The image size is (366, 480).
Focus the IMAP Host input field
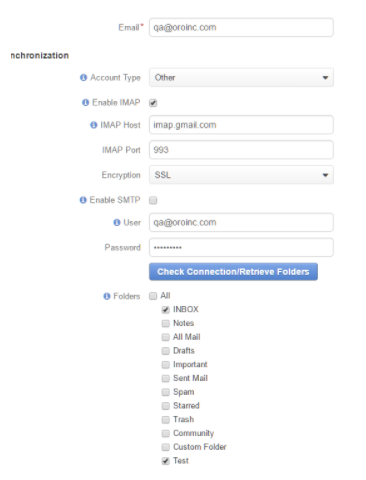coord(241,125)
